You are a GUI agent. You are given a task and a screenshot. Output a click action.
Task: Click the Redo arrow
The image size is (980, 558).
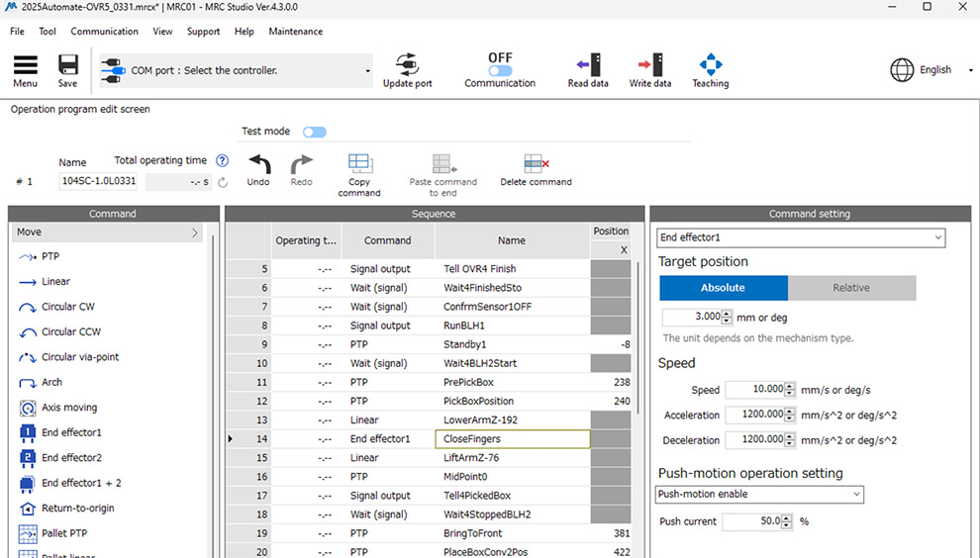[x=301, y=164]
